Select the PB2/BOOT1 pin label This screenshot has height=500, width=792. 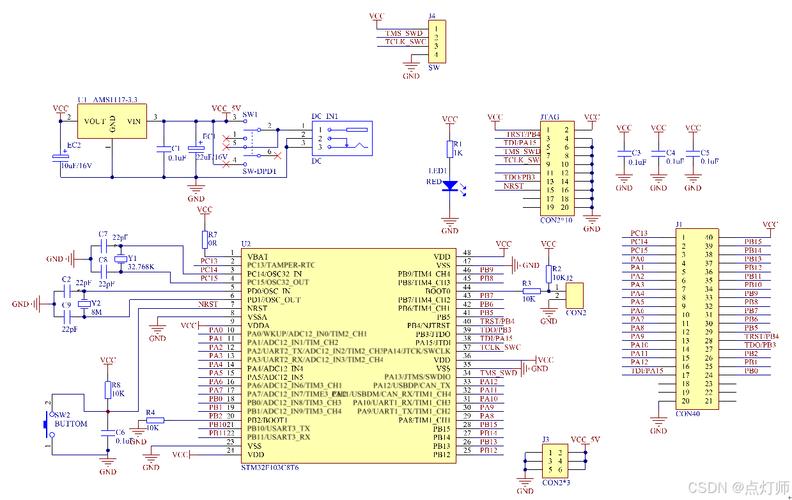(267, 420)
